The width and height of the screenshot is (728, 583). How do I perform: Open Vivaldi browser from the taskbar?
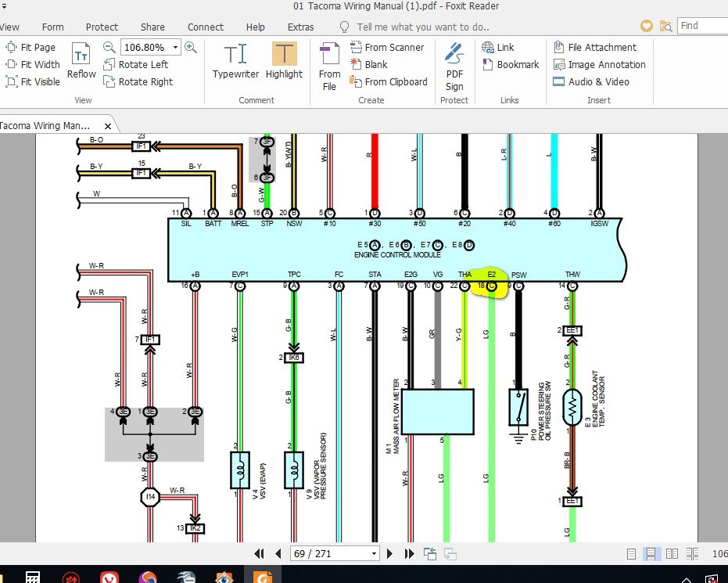click(x=109, y=577)
